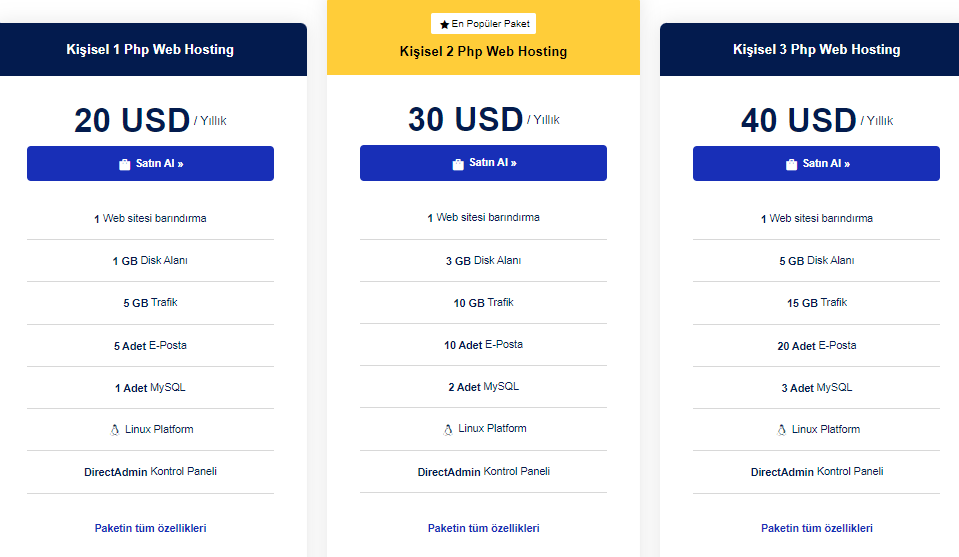Click the star icon in En Popüler Paket badge
Viewport: 959px width, 557px height.
[444, 24]
